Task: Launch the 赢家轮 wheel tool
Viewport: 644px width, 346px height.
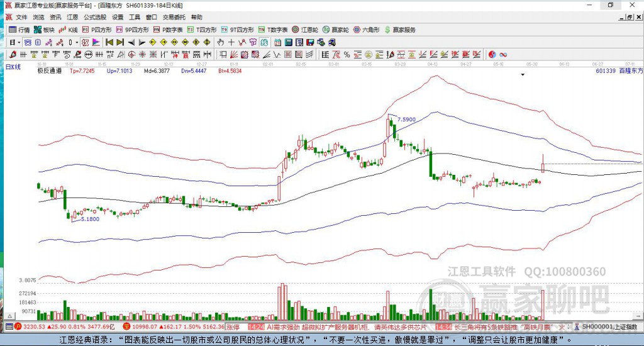Action: point(336,30)
